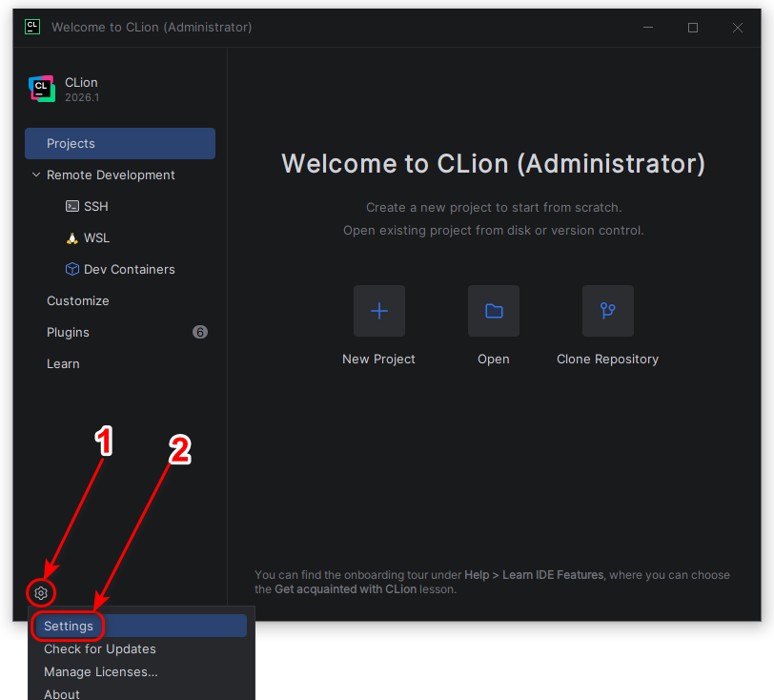Click the Plugins update count badge
This screenshot has width=774, height=700.
click(200, 332)
